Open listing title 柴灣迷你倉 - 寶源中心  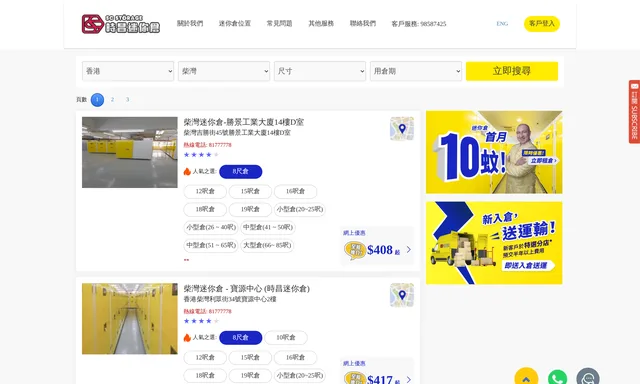[247, 289]
